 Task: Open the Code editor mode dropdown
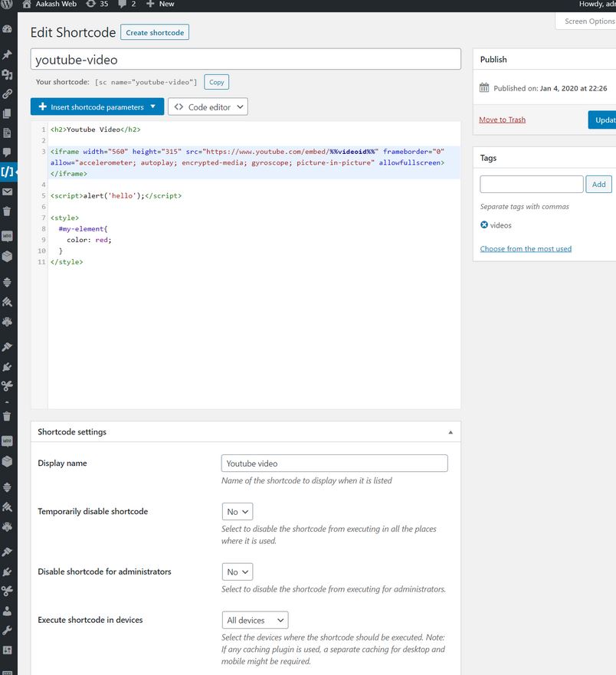(x=208, y=106)
